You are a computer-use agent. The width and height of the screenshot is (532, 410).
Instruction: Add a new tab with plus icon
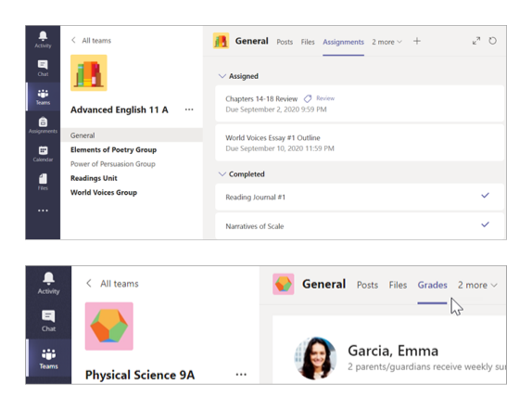tap(417, 42)
